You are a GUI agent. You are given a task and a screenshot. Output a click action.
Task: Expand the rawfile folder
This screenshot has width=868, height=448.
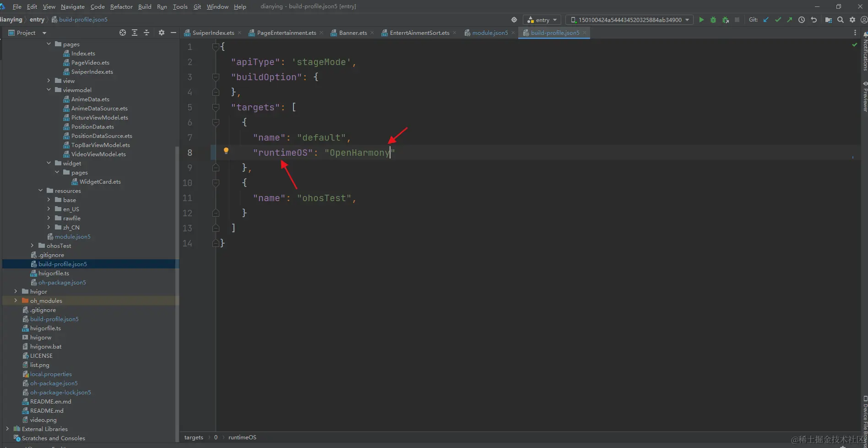pos(49,218)
